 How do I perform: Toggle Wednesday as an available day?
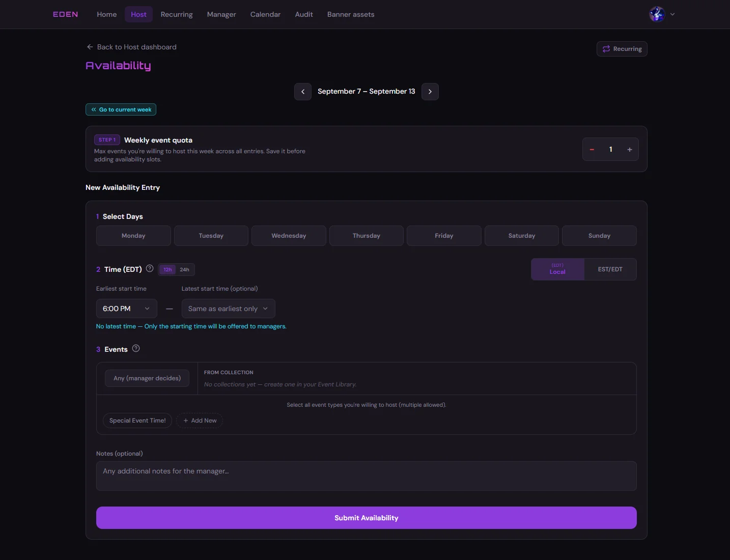click(x=289, y=236)
